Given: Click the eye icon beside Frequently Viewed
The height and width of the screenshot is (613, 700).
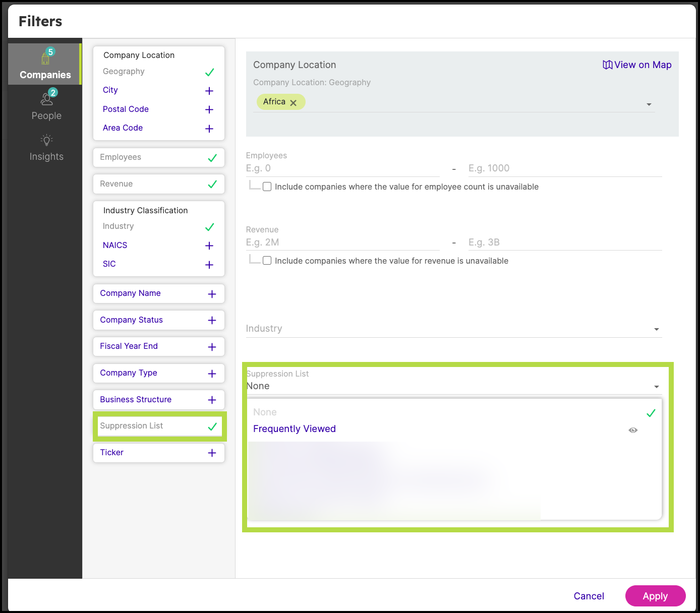Looking at the screenshot, I should (633, 430).
